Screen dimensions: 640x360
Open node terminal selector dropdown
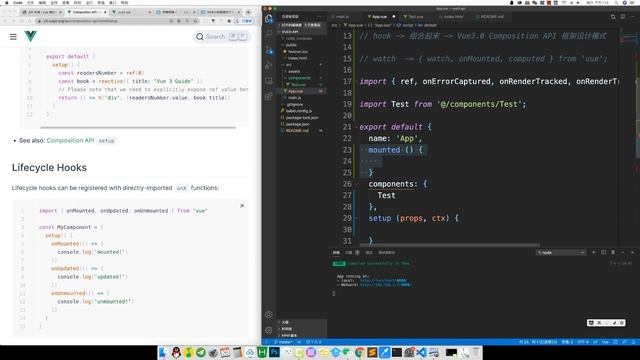pos(561,253)
